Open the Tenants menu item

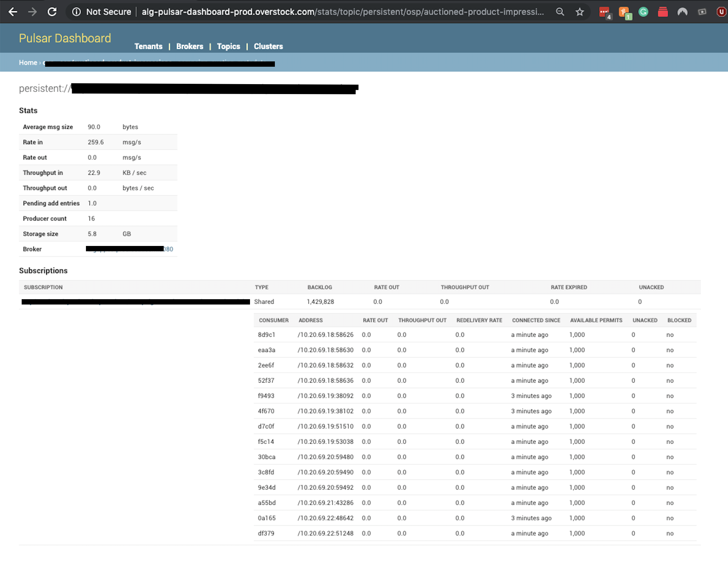(148, 46)
